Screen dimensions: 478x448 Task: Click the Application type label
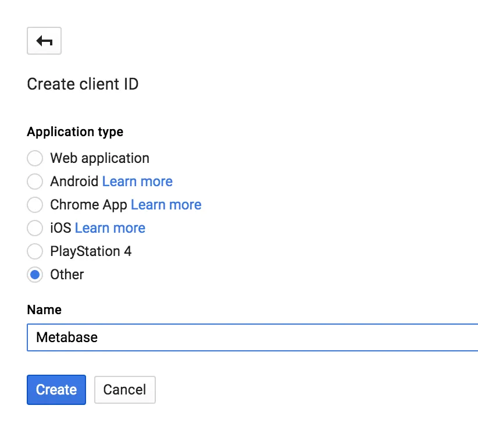(x=75, y=132)
